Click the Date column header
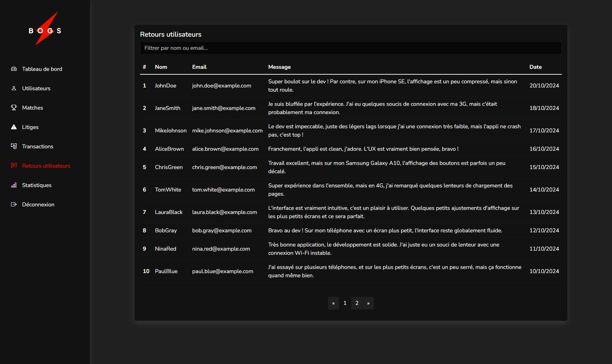This screenshot has width=612, height=364. (536, 67)
